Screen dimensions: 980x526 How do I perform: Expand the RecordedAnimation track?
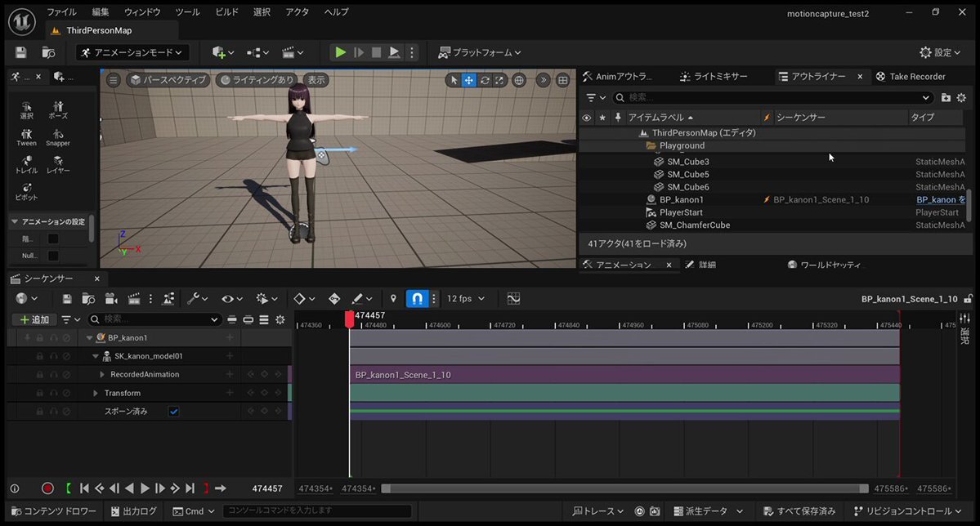[x=102, y=375]
